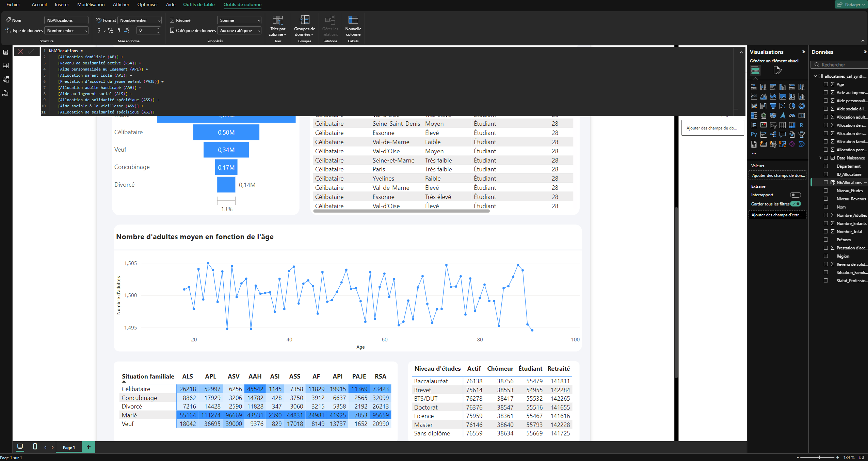Check the Age field checkbox
This screenshot has height=461, width=868.
tap(826, 84)
